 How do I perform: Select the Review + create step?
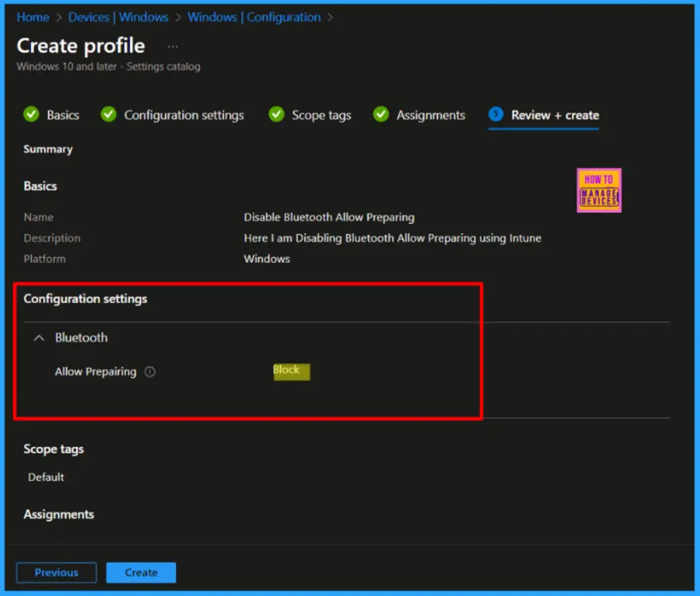point(555,115)
